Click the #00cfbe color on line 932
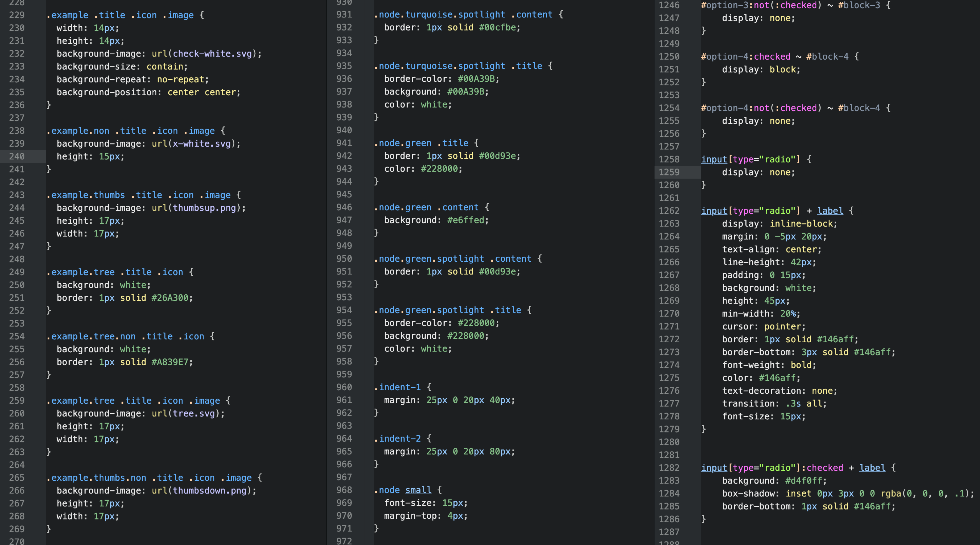This screenshot has width=980, height=545. [x=497, y=27]
